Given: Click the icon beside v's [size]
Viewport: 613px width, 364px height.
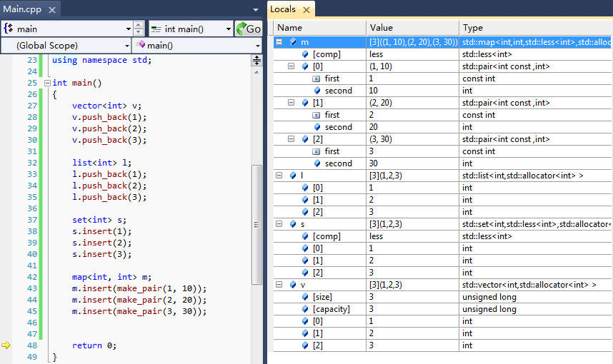Looking at the screenshot, I should pyautogui.click(x=305, y=296).
